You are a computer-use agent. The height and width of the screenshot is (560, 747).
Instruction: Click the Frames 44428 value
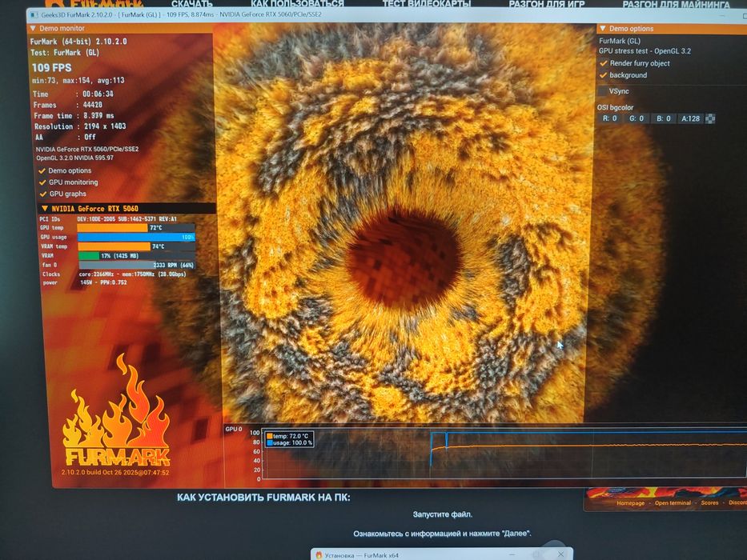click(92, 105)
